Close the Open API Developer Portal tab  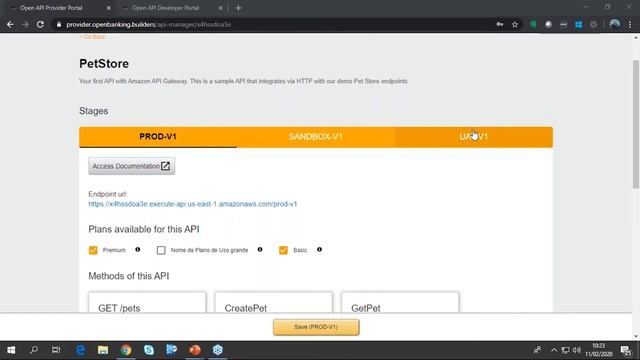(x=220, y=8)
